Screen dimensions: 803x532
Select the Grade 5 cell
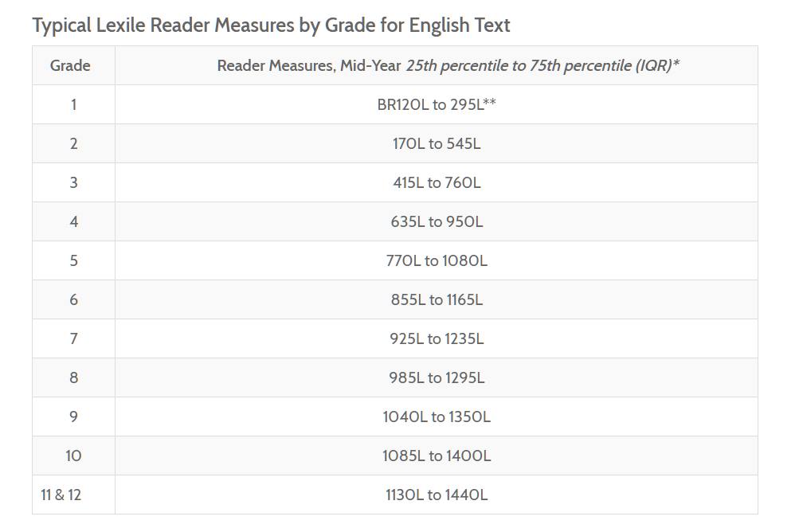click(x=74, y=260)
